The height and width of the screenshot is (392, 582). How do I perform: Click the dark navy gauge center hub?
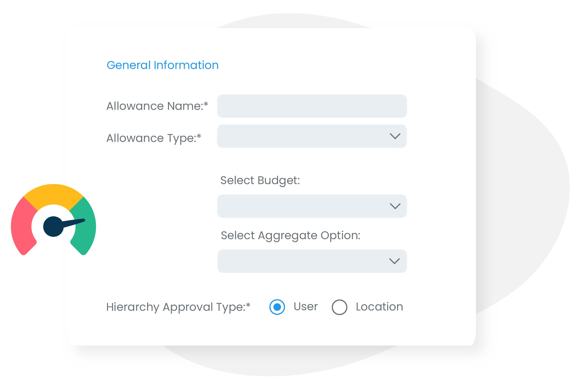click(x=53, y=227)
